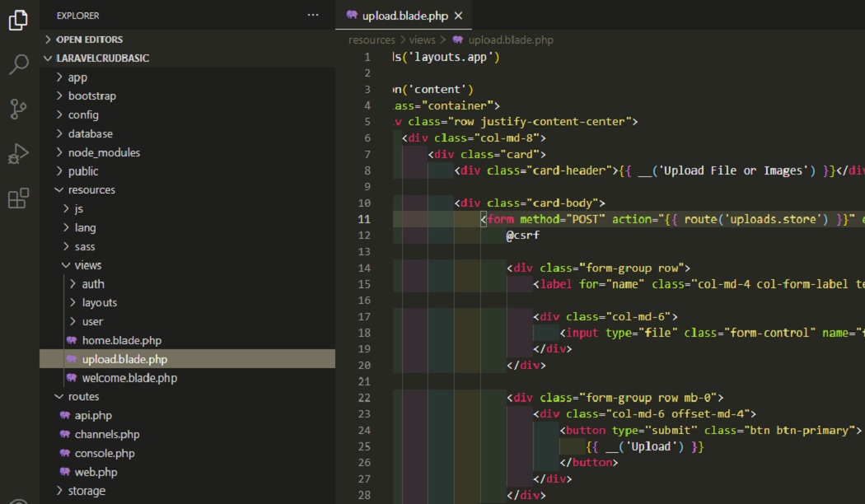
Task: Open console.php file
Action: (188, 453)
